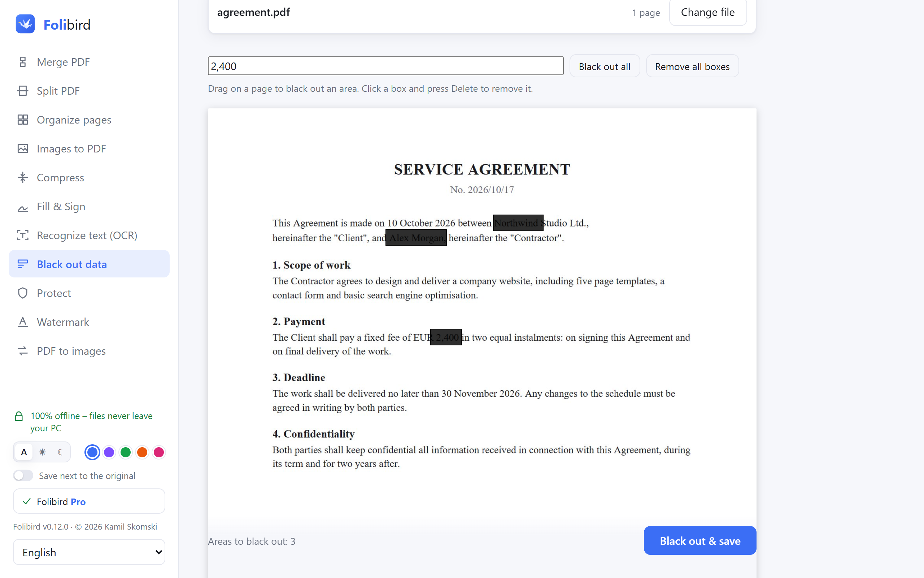Click the Black out data icon
The width and height of the screenshot is (924, 578).
coord(23,264)
